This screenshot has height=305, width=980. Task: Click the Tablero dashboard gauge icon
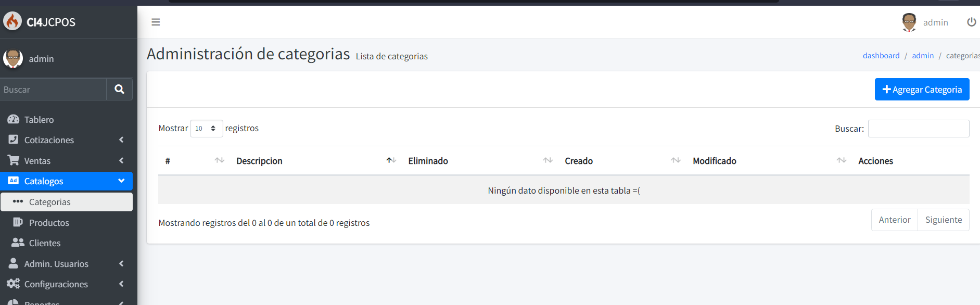tap(14, 119)
